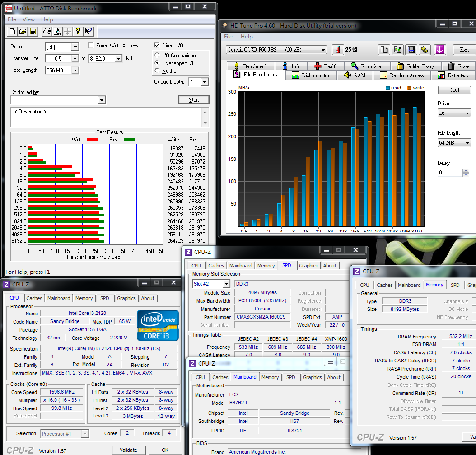The height and width of the screenshot is (455, 476).
Task: Open the Queue Depth dropdown
Action: tap(205, 82)
